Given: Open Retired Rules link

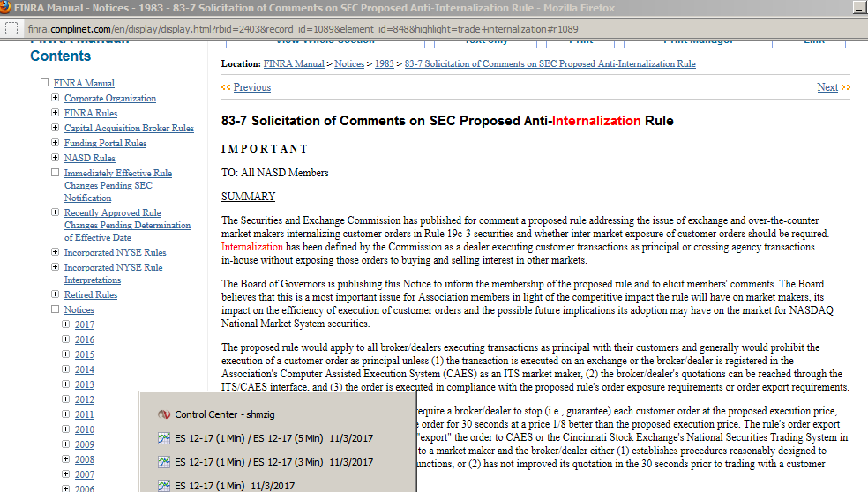Looking at the screenshot, I should [91, 295].
